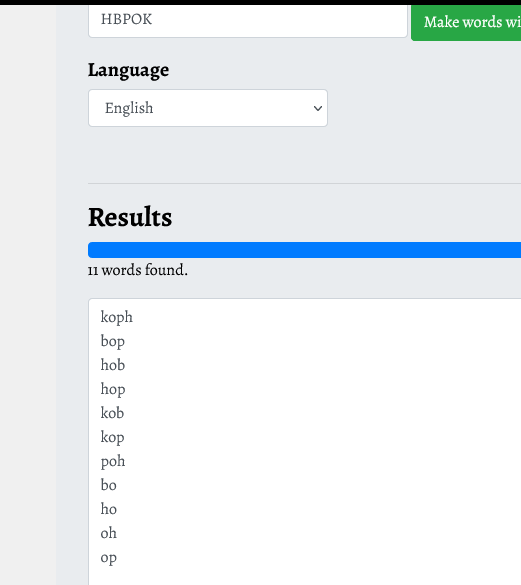This screenshot has width=521, height=585.
Task: Open the English language dropdown
Action: click(208, 108)
